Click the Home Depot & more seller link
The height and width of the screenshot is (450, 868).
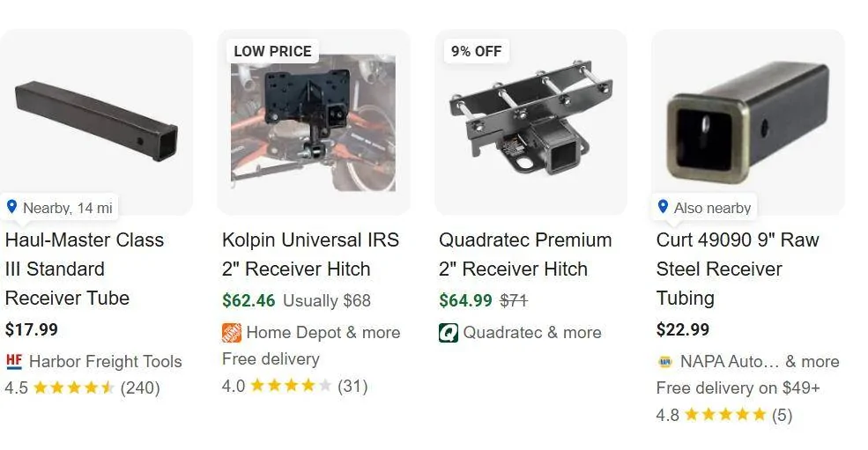tap(323, 333)
